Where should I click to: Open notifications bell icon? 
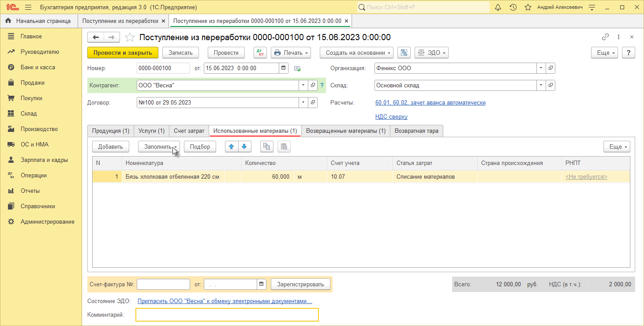click(498, 7)
